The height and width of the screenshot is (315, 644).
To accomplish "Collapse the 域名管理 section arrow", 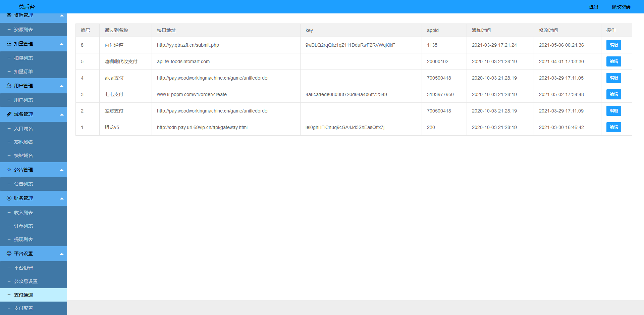I will 62,115.
